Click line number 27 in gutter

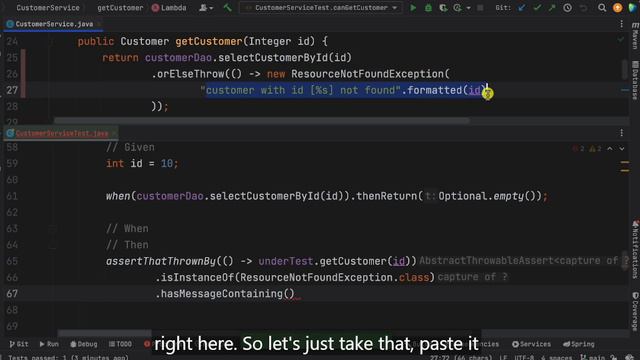12,90
